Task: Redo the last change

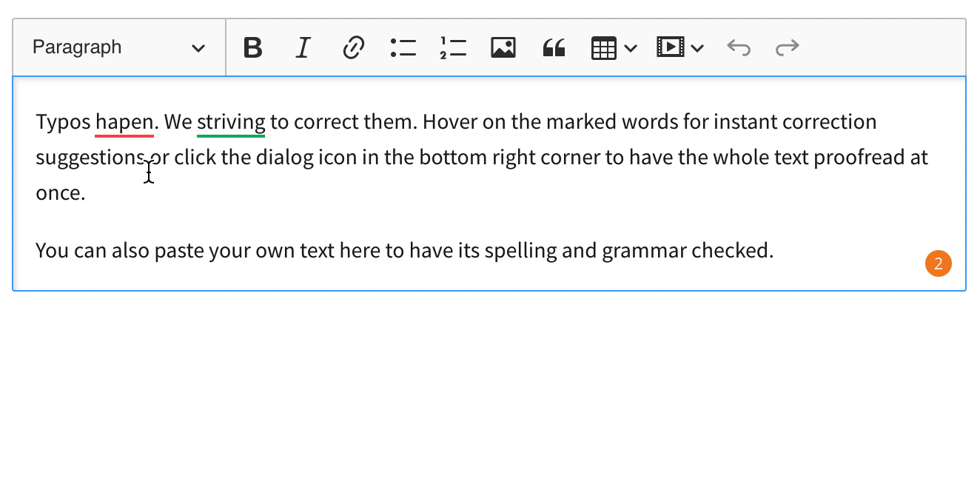Action: tap(787, 47)
